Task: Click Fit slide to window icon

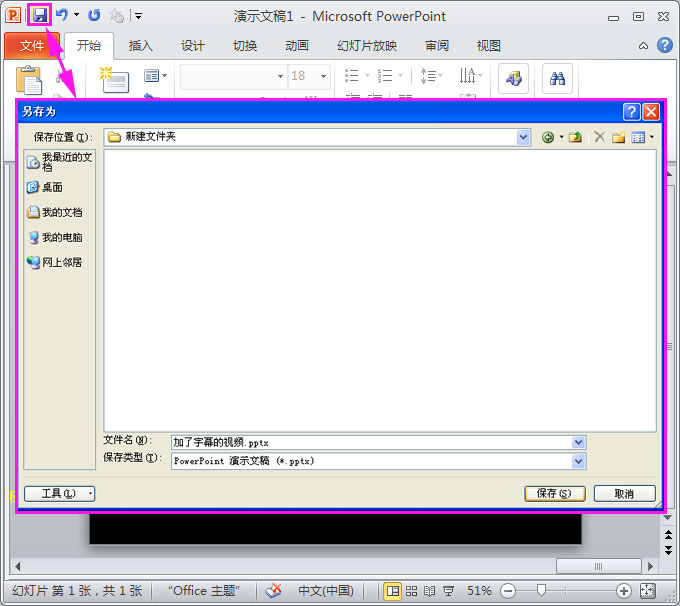Action: point(647,591)
